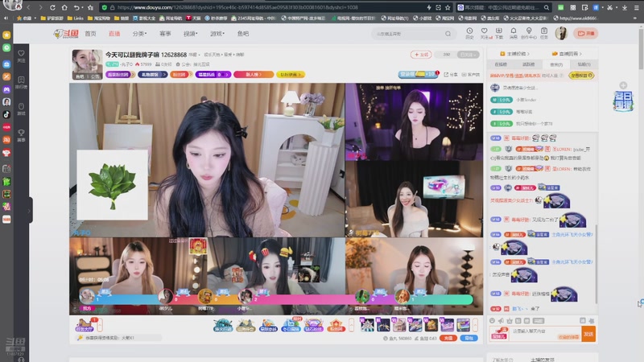Click the yellow 坐骑权益 badge button
The width and height of the screenshot is (644, 362).
coord(581,76)
